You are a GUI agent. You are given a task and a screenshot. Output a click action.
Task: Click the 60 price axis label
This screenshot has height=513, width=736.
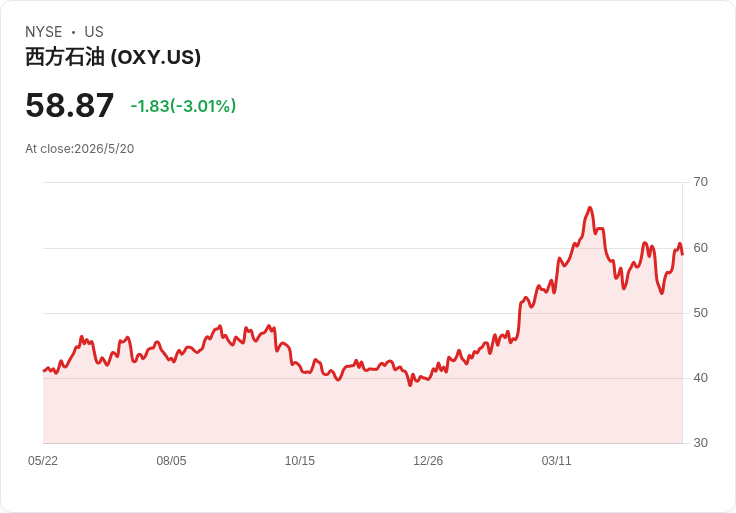700,248
